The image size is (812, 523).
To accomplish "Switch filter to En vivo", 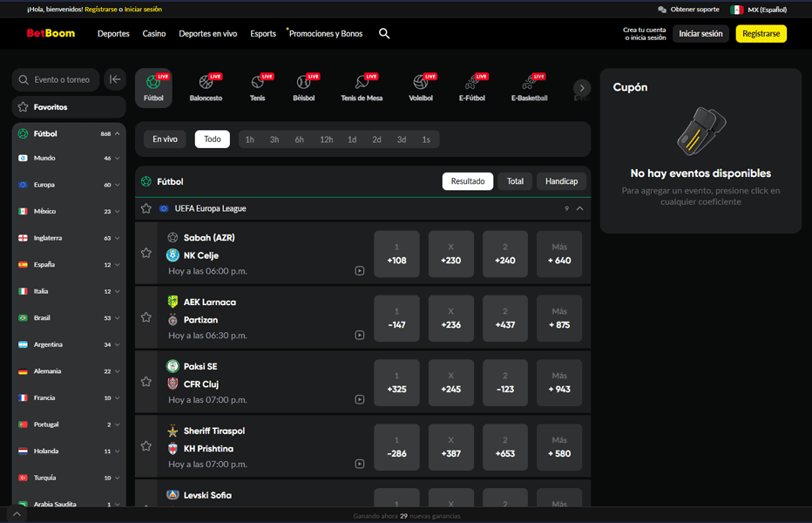I will 165,139.
